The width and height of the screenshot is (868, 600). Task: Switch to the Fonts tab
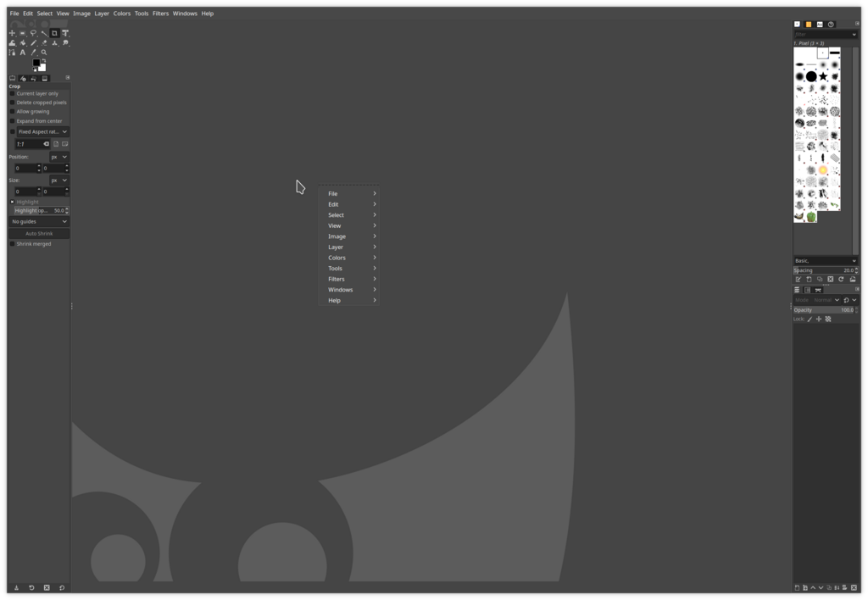(820, 25)
